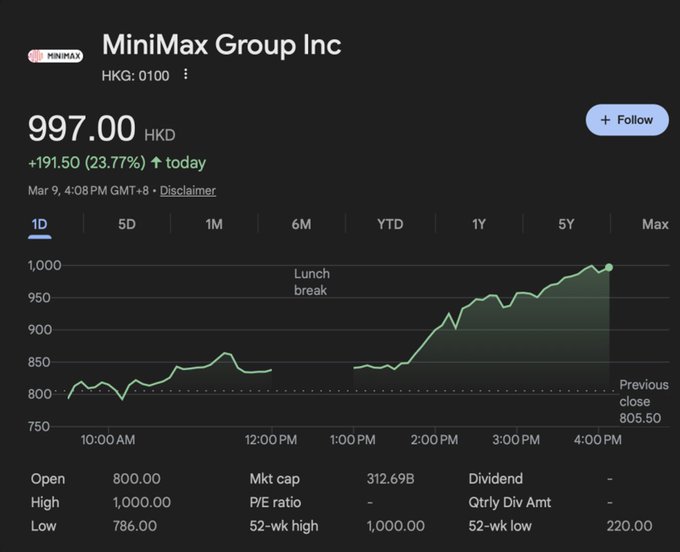This screenshot has height=552, width=680.
Task: Open the Disclaimer link
Action: click(188, 190)
